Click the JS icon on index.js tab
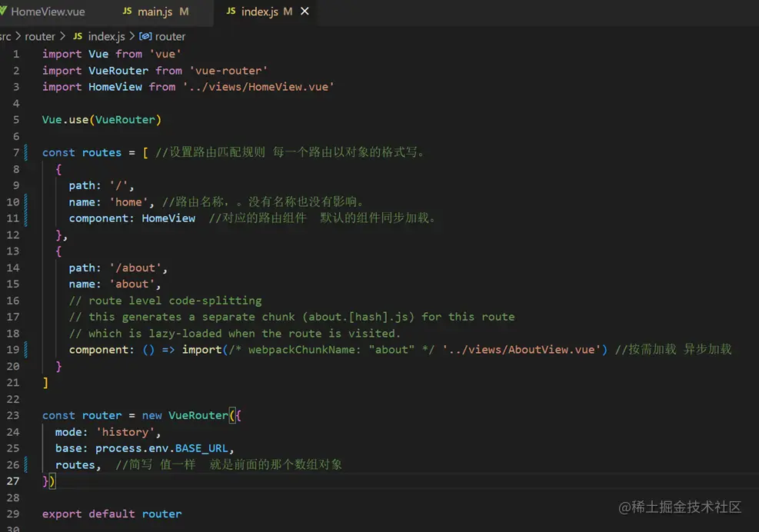759x532 pixels. coord(231,11)
